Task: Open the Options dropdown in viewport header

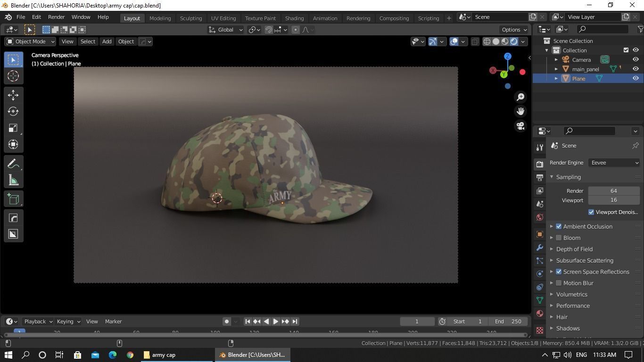Action: tap(514, 30)
